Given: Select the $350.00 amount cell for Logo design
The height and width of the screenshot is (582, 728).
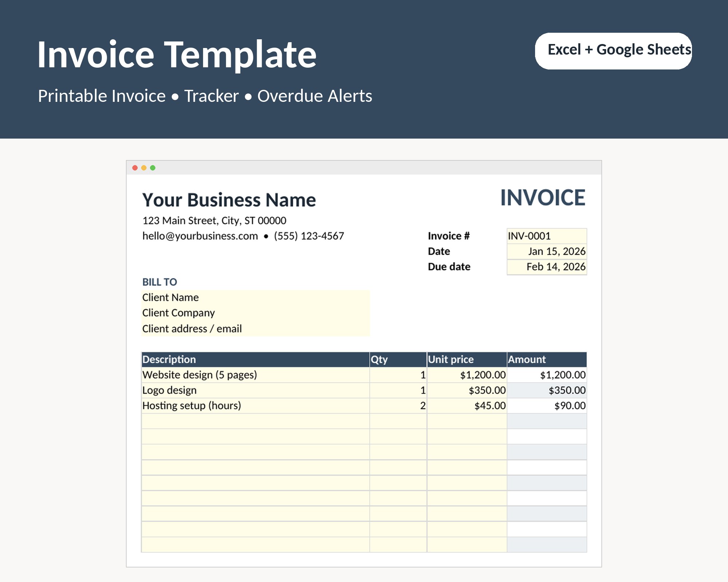Looking at the screenshot, I should click(x=547, y=390).
